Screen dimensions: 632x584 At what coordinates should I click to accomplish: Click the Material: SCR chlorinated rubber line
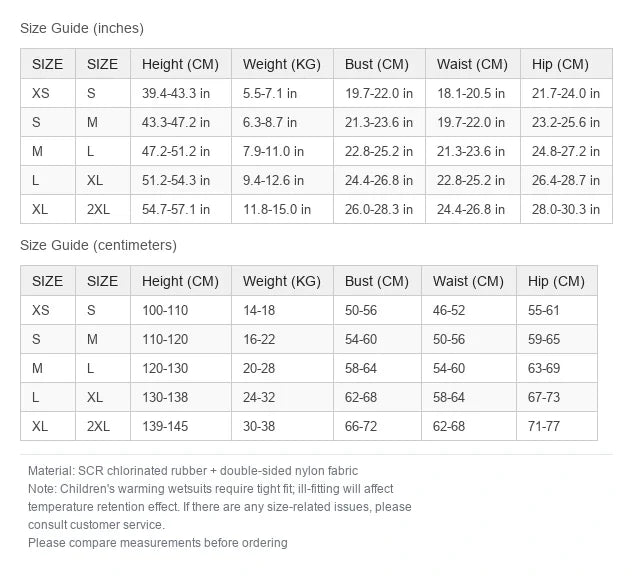pyautogui.click(x=193, y=471)
